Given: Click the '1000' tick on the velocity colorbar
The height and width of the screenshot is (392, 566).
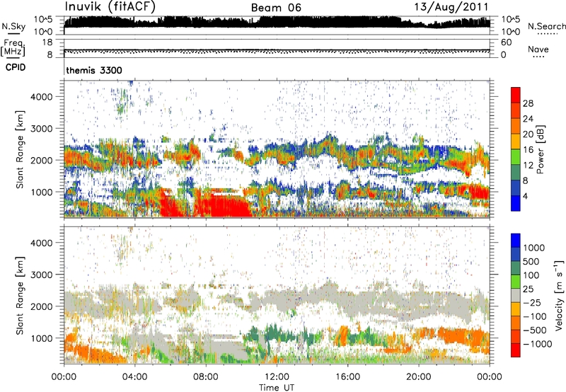Looking at the screenshot, I should pyautogui.click(x=534, y=248).
